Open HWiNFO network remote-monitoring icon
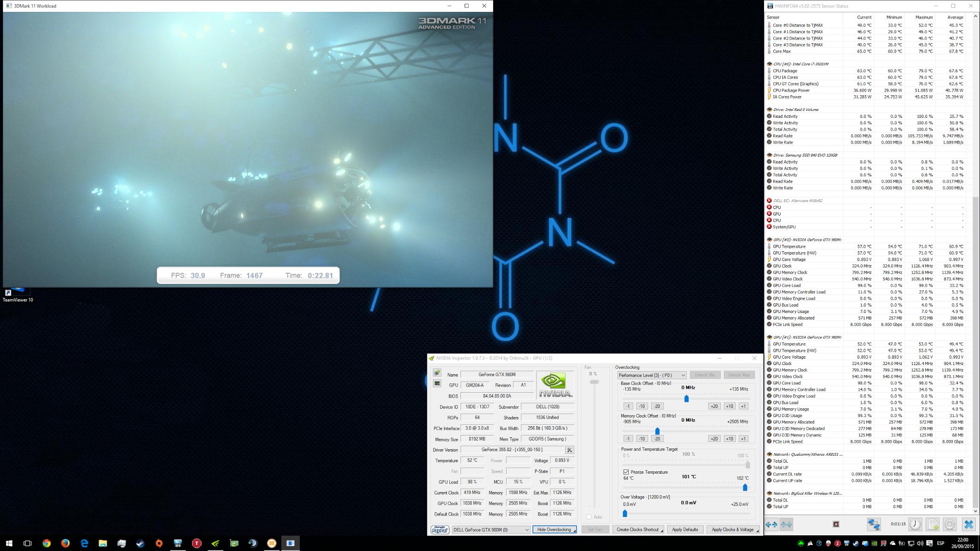 click(874, 524)
